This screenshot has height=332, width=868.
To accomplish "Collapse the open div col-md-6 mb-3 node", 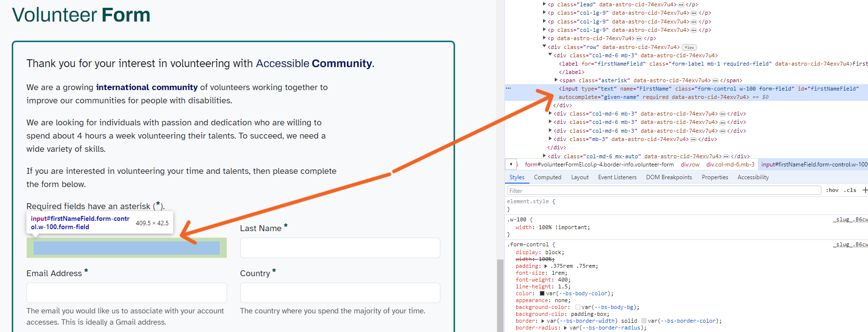I will coord(550,55).
